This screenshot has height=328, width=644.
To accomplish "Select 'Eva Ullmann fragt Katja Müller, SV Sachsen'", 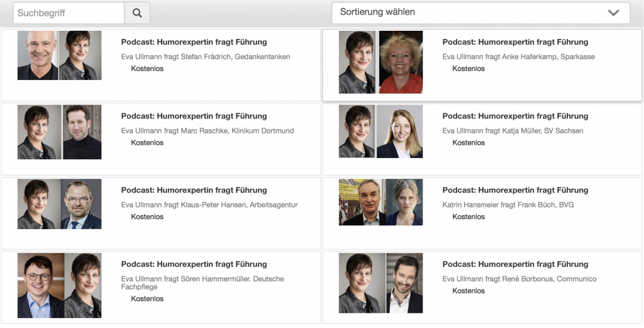I will point(513,131).
